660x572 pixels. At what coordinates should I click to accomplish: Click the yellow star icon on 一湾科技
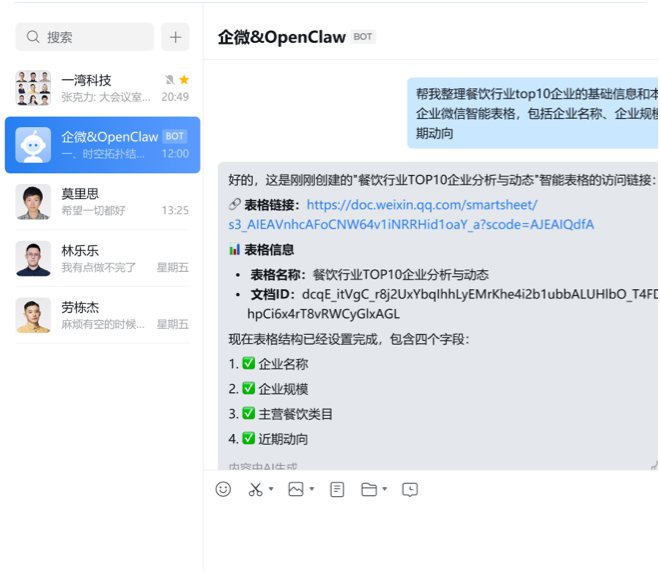coord(184,80)
